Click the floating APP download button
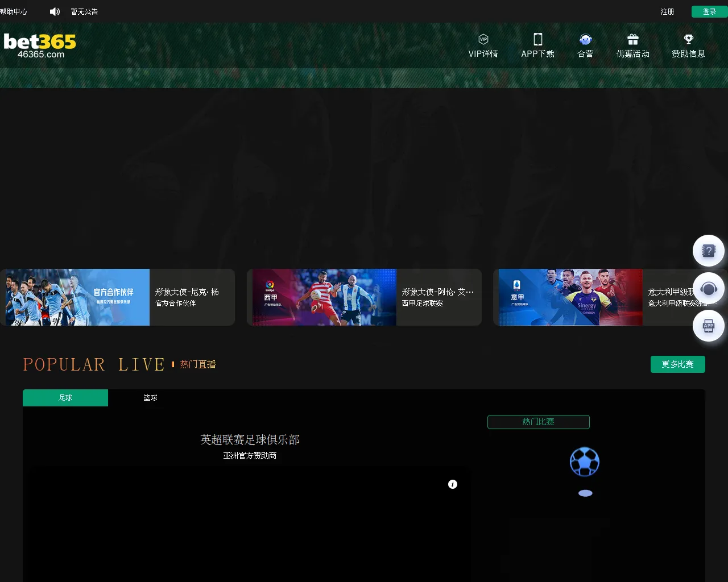This screenshot has width=728, height=582. 709,326
